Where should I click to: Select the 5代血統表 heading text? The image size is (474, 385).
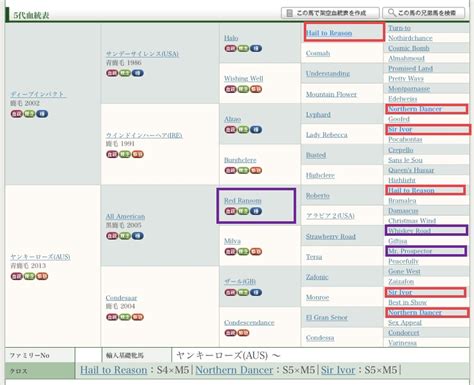[x=31, y=15]
